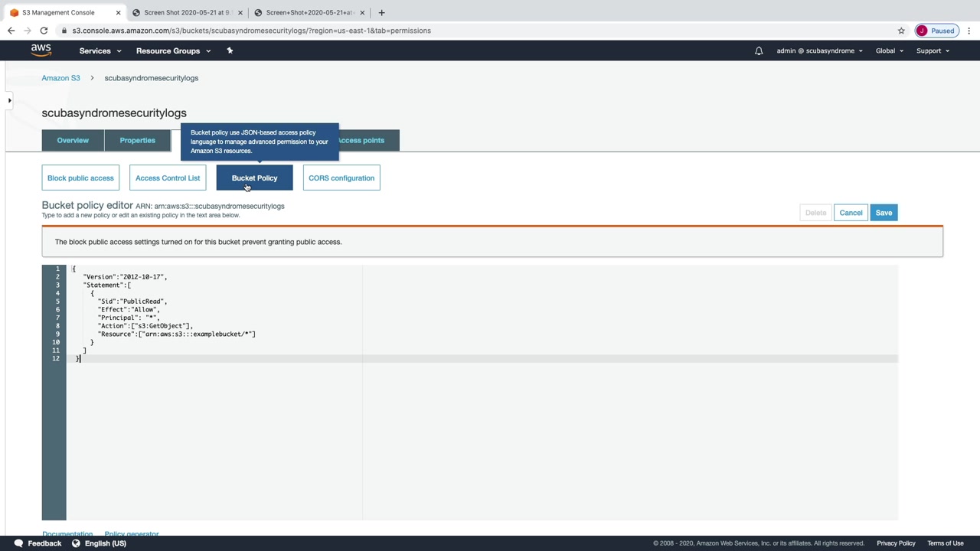Click the Resource examplebucket ARN line

click(x=177, y=334)
